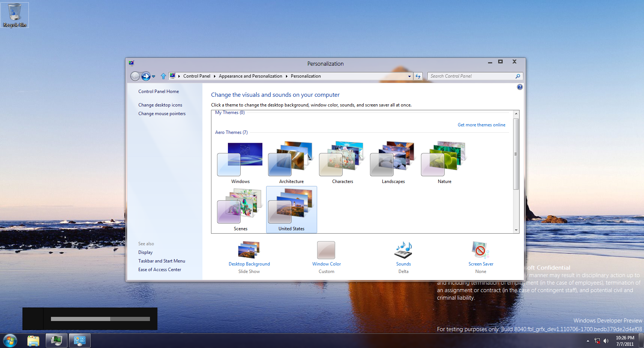
Task: Close the Personalization window
Action: click(x=514, y=62)
